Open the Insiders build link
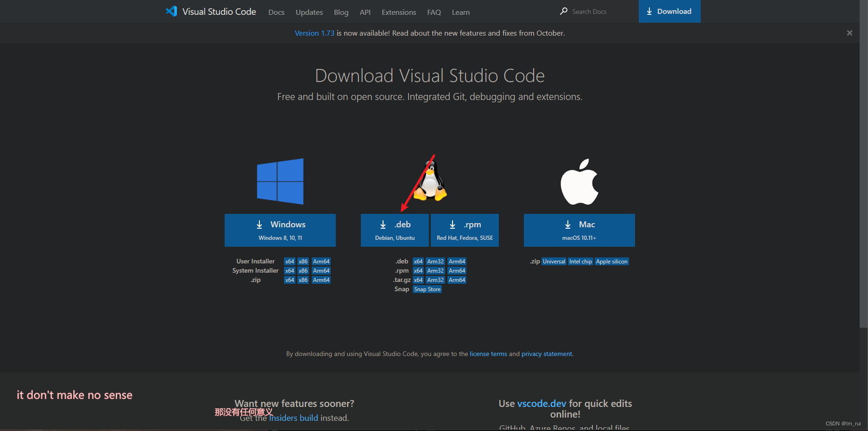The width and height of the screenshot is (868, 431). pos(294,418)
